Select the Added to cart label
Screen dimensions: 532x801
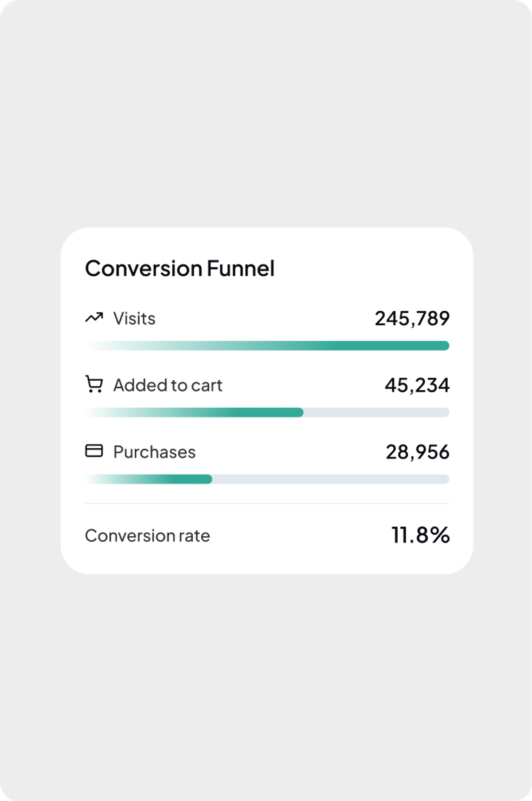[168, 385]
